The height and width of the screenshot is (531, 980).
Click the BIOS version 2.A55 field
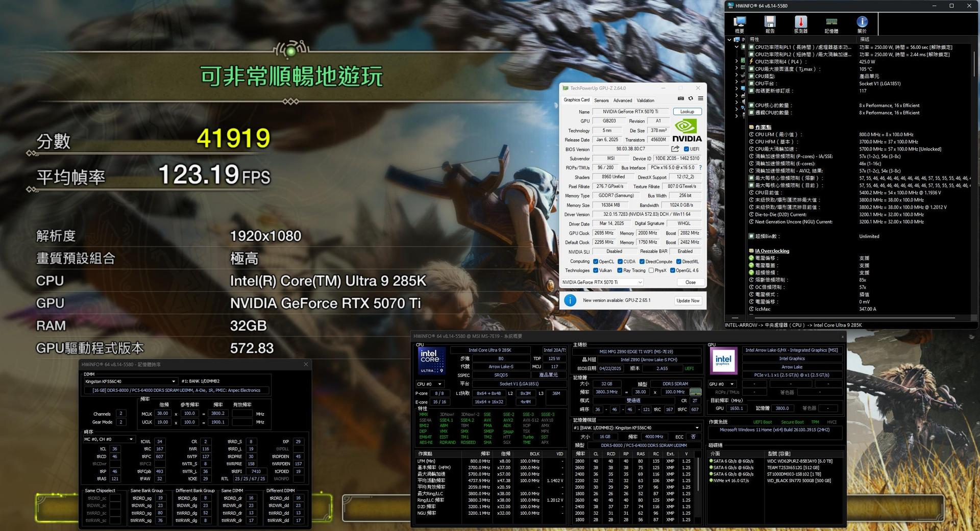(662, 368)
